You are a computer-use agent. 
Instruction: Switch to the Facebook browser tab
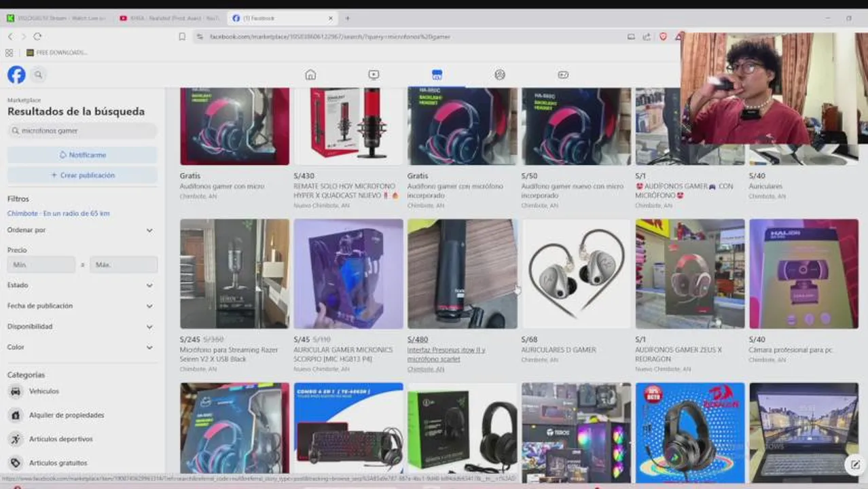click(x=282, y=18)
